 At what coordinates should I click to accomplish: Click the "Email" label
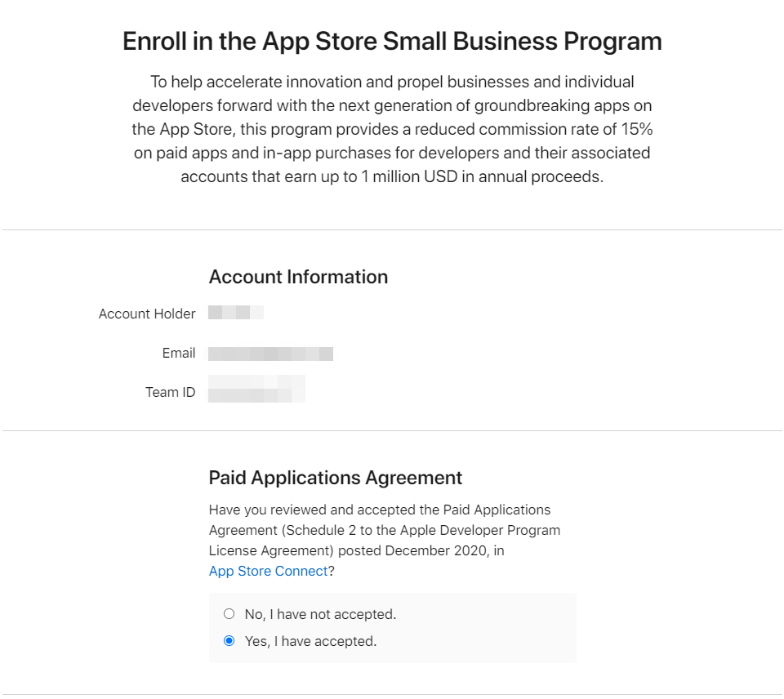[x=179, y=353]
